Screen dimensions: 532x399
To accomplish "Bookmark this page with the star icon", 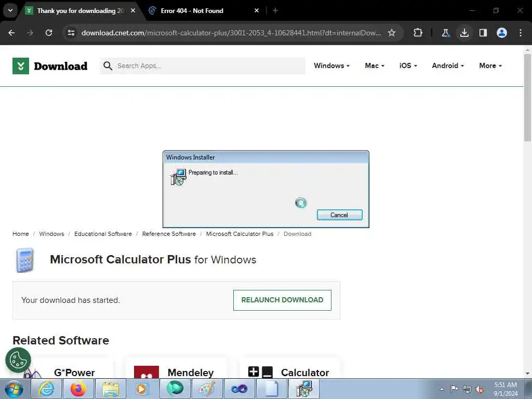I will pyautogui.click(x=392, y=33).
